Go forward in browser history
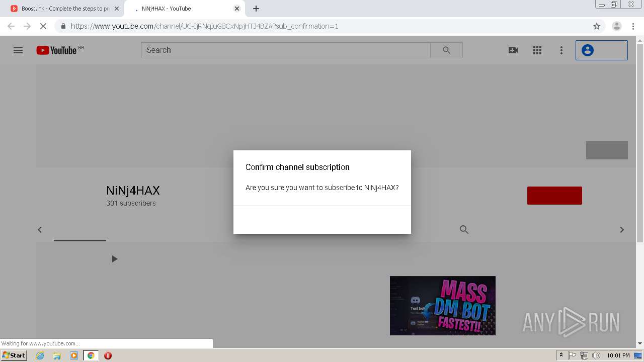 point(27,26)
